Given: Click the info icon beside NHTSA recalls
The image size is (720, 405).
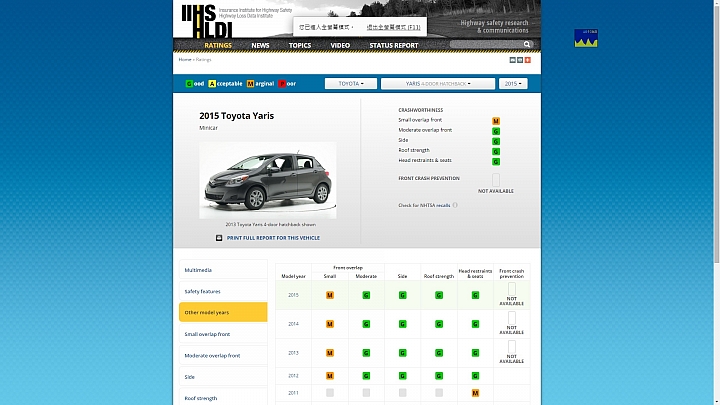Looking at the screenshot, I should pyautogui.click(x=455, y=205).
